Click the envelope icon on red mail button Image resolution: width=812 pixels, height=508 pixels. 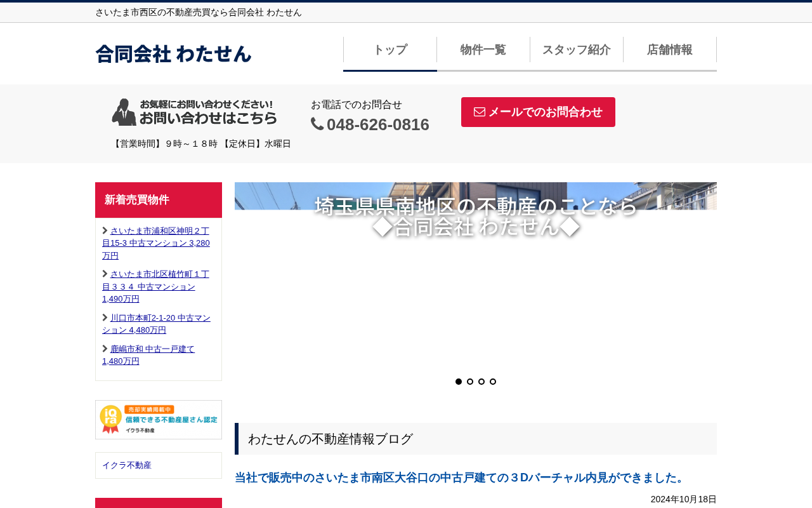point(480,112)
